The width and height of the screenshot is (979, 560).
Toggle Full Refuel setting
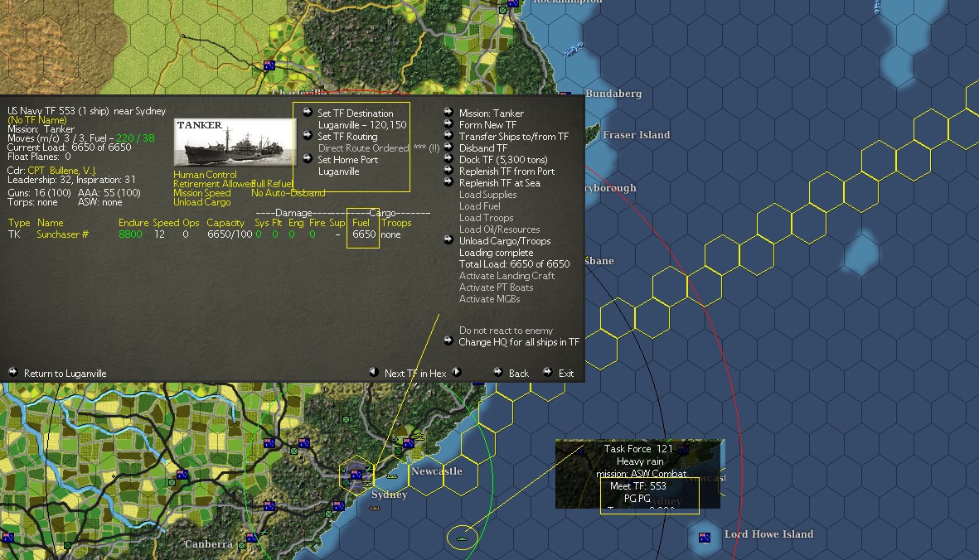[272, 184]
